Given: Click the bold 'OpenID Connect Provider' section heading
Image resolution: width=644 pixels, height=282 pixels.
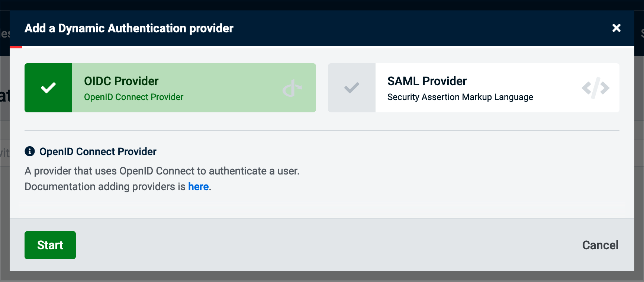Looking at the screenshot, I should point(98,151).
